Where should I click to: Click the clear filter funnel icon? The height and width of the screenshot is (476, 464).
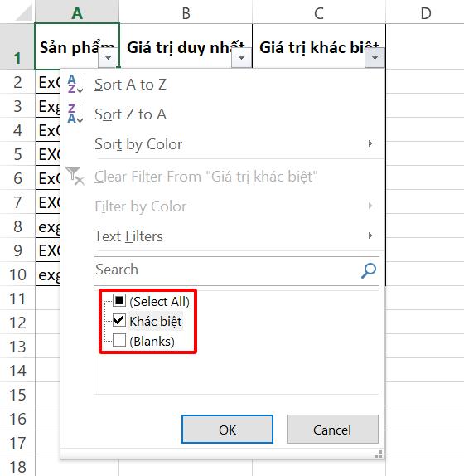coord(75,176)
